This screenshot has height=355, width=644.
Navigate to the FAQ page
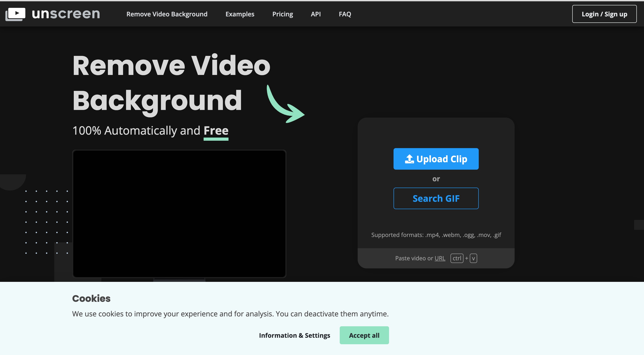[345, 14]
